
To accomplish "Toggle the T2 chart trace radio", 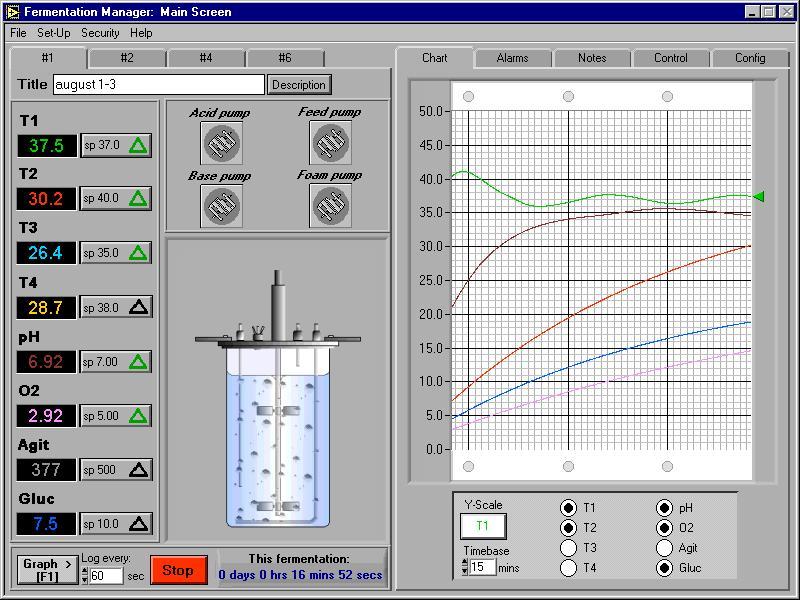I will (x=568, y=528).
